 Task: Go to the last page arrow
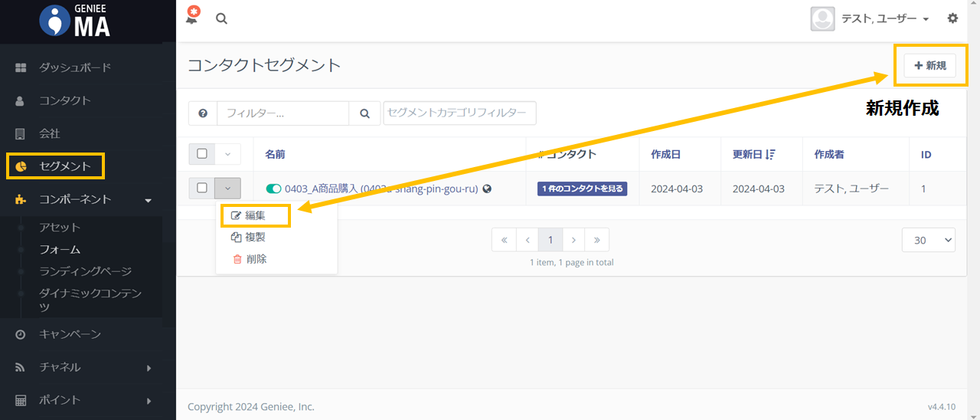tap(596, 240)
